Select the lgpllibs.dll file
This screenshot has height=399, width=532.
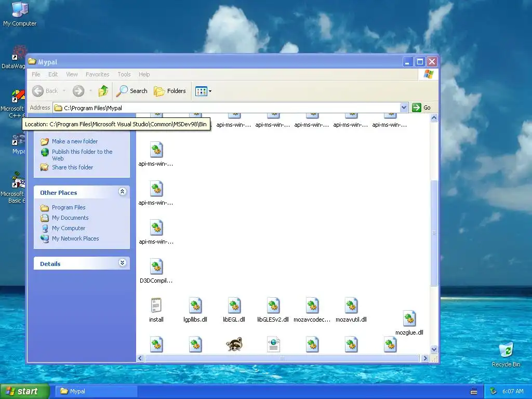pyautogui.click(x=195, y=310)
